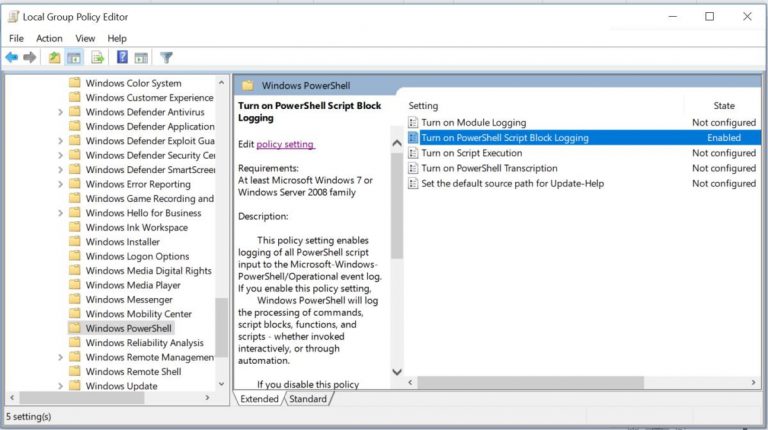This screenshot has width=768, height=430.
Task: Click the Export List toolbar icon
Action: pyautogui.click(x=98, y=58)
